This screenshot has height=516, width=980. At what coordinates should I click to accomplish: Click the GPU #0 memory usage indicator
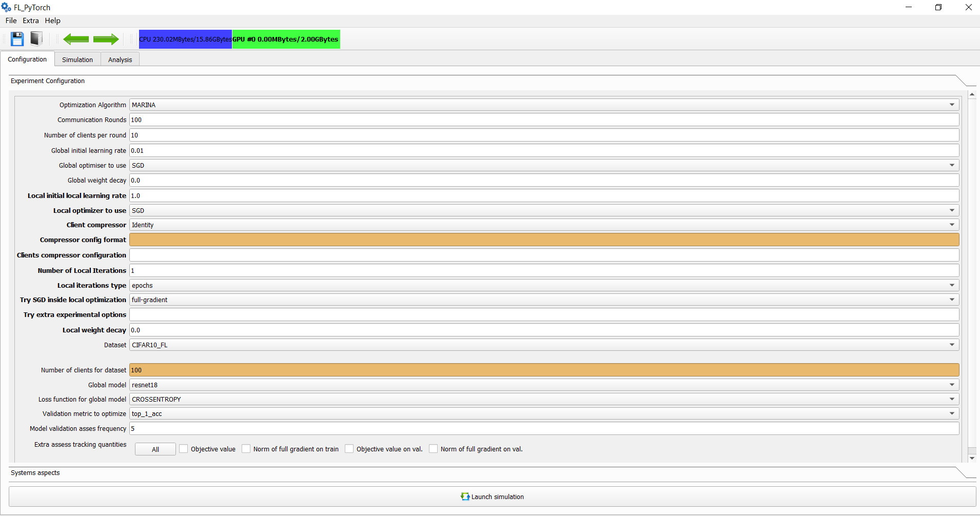(286, 39)
